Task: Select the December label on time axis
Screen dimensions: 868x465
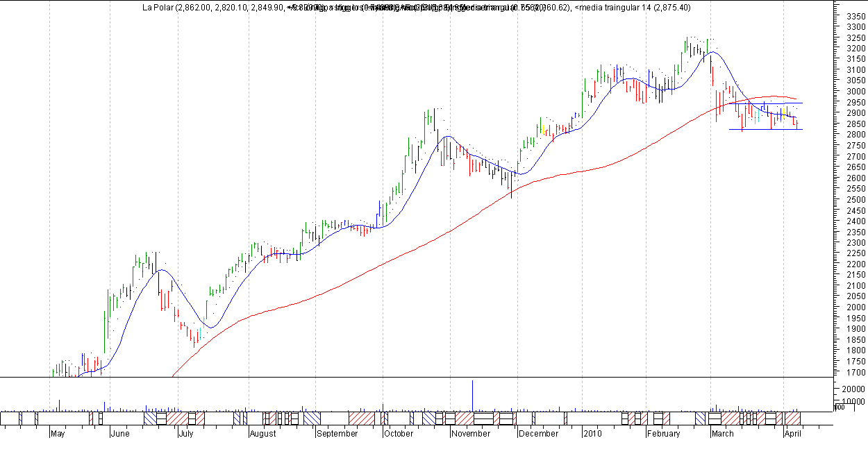Action: pos(538,434)
